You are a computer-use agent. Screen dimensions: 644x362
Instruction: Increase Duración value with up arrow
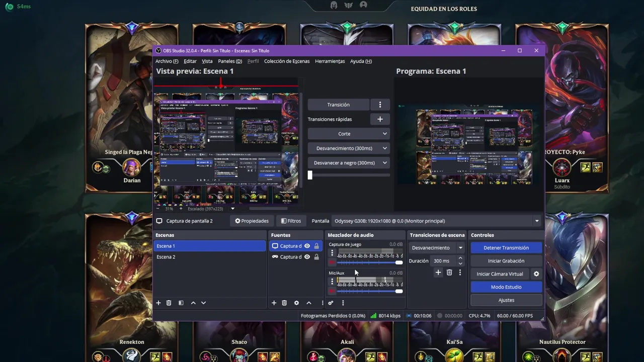[460, 258]
